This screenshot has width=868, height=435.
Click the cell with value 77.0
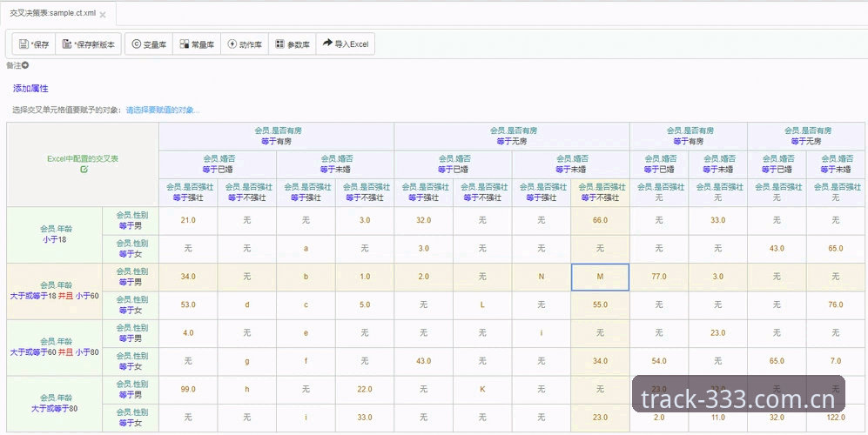click(x=659, y=277)
